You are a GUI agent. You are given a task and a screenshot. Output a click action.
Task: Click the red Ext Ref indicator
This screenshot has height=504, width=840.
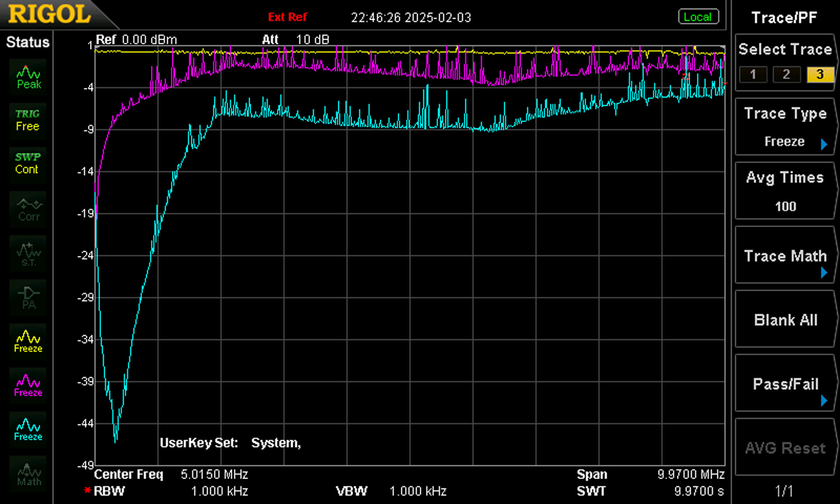(287, 17)
